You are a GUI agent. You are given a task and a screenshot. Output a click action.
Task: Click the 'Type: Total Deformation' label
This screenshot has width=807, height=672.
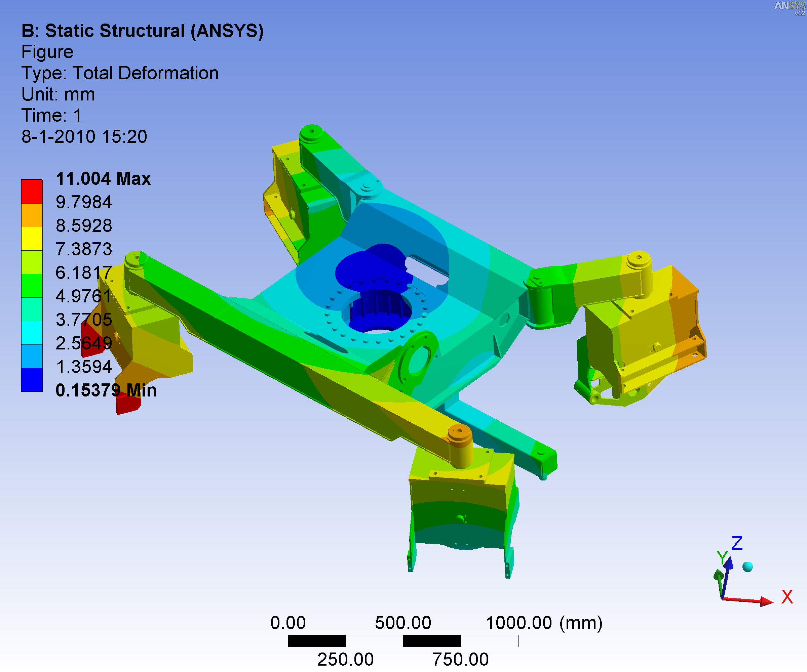(x=120, y=73)
